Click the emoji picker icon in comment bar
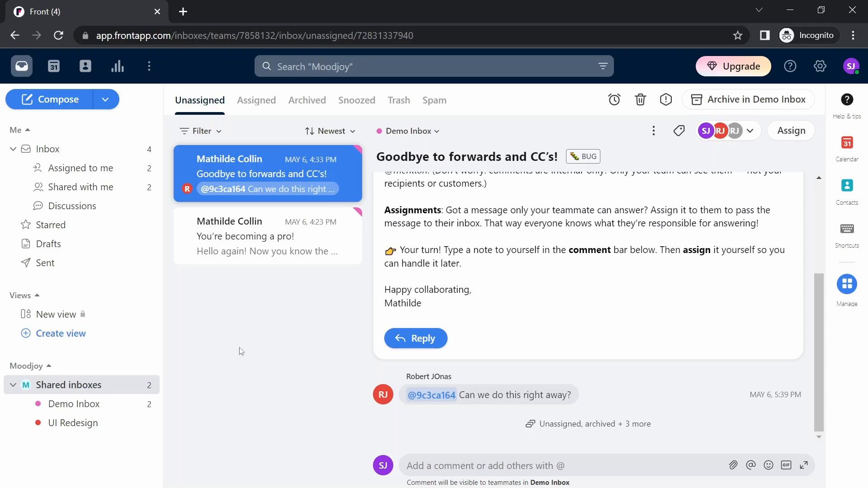Image resolution: width=868 pixels, height=488 pixels. pyautogui.click(x=769, y=465)
